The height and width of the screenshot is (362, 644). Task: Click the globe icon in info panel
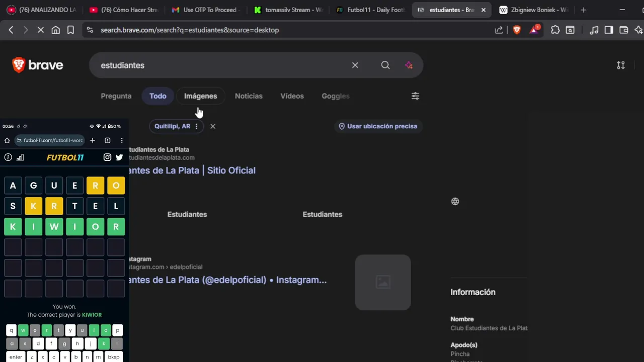455,202
